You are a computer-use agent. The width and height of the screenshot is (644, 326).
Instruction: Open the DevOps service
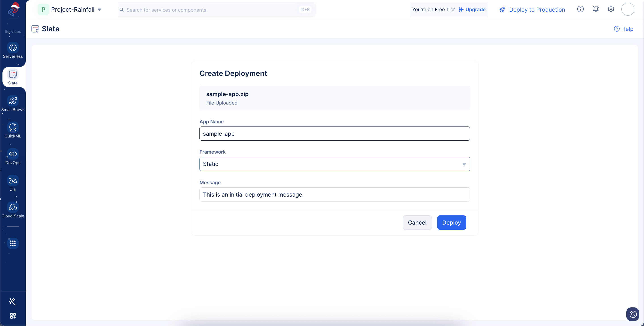click(13, 157)
